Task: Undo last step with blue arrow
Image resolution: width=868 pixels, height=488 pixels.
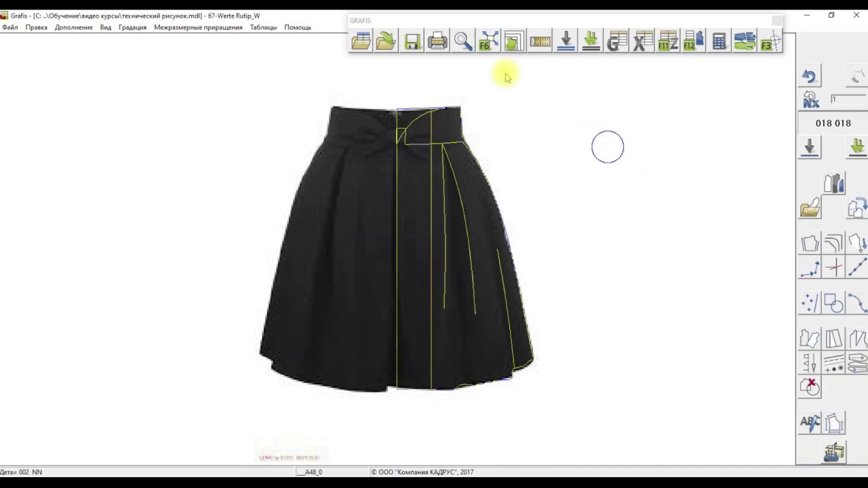Action: tap(809, 77)
